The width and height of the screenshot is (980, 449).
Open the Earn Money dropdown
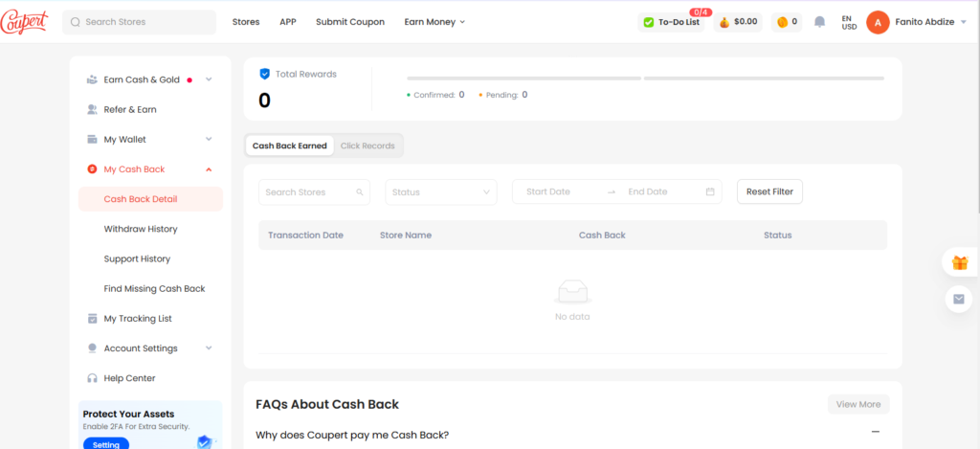tap(434, 22)
